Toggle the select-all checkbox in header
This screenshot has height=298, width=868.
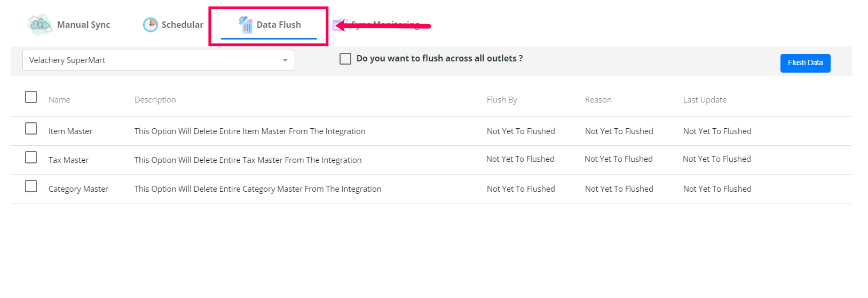point(31,97)
